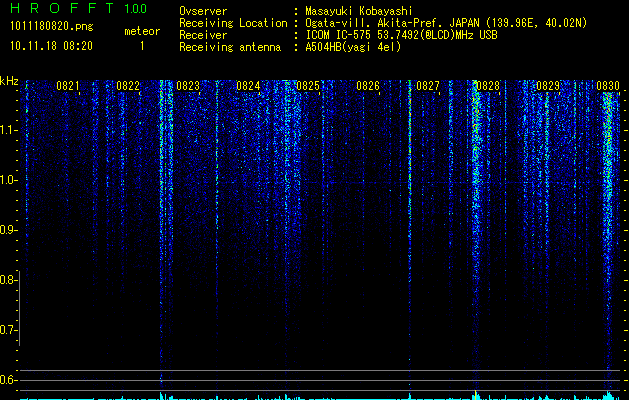
Task: Click the meteor count value 1
Action: [142, 46]
